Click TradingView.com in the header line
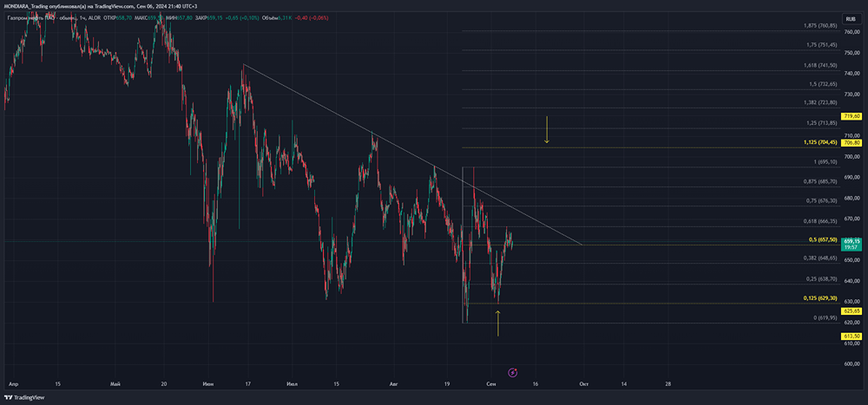Image resolution: width=868 pixels, height=405 pixels. 114,6
